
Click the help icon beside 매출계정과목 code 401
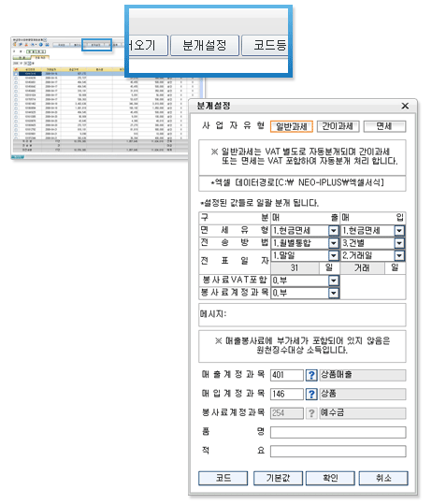click(x=310, y=375)
